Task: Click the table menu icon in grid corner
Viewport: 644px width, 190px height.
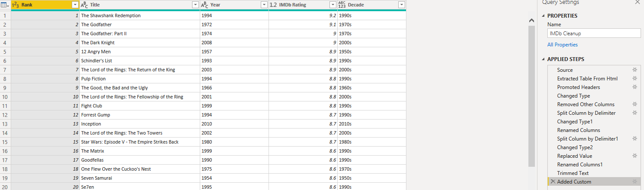Action: (5, 5)
